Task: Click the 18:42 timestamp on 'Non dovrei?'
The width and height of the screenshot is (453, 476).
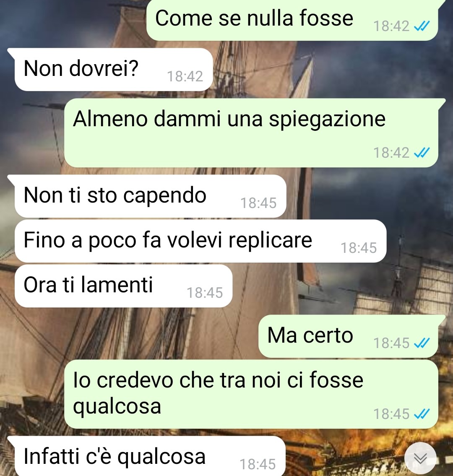Action: (x=185, y=76)
